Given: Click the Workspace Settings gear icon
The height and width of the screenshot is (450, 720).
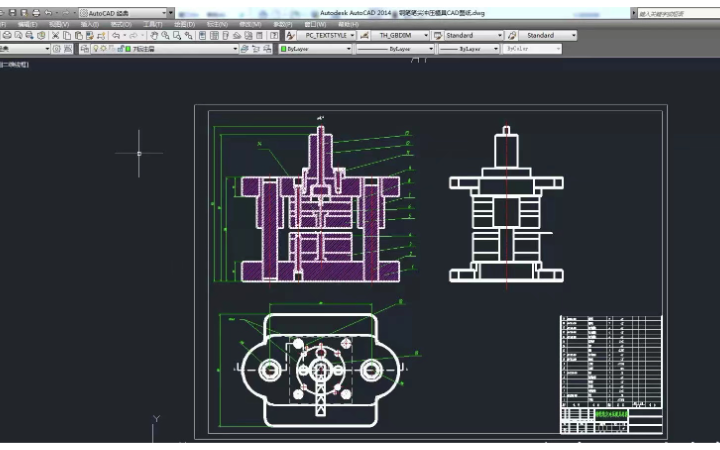Looking at the screenshot, I should pos(56,49).
